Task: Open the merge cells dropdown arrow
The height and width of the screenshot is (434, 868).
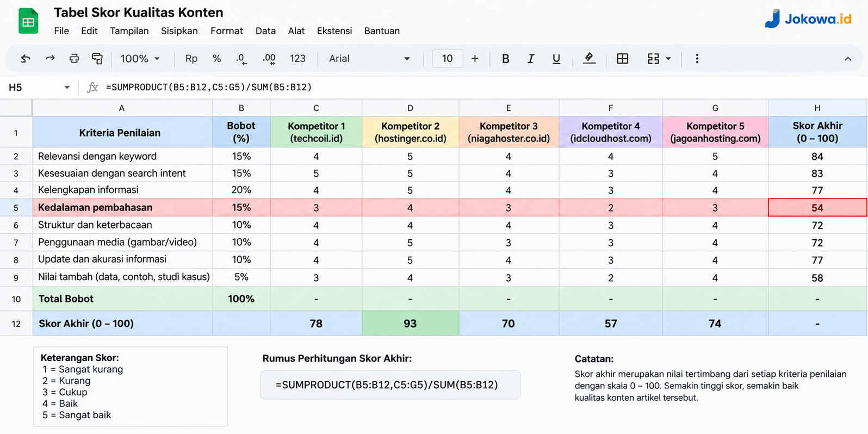Action: (668, 59)
